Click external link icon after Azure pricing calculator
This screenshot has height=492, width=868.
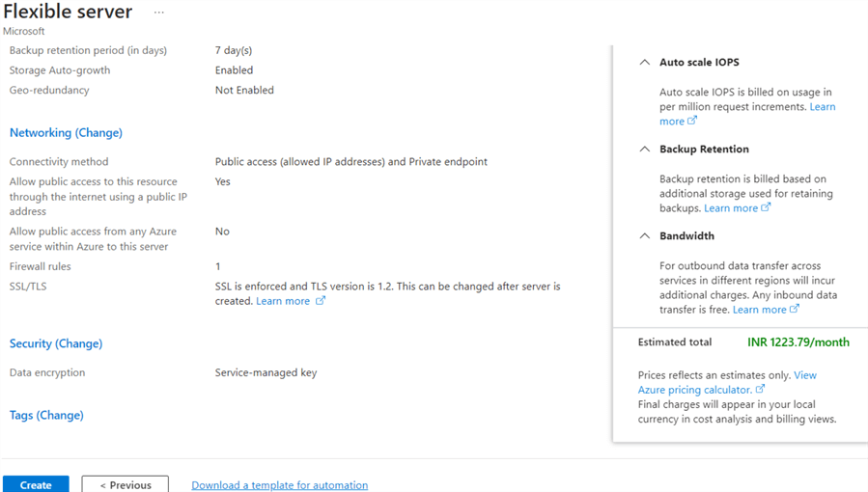[760, 390]
